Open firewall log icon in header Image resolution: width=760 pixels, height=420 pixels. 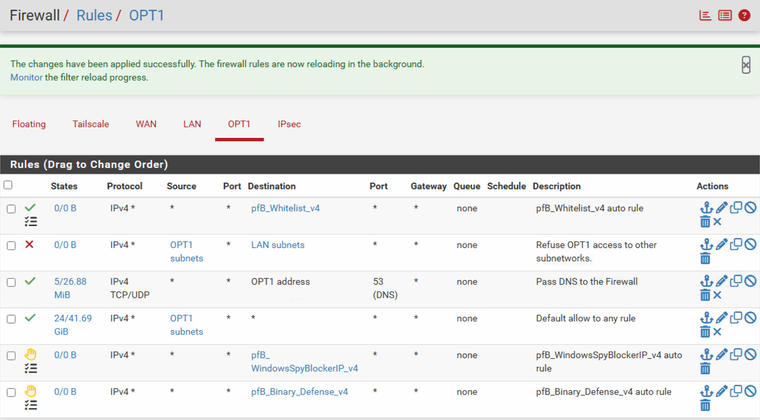pyautogui.click(x=725, y=16)
